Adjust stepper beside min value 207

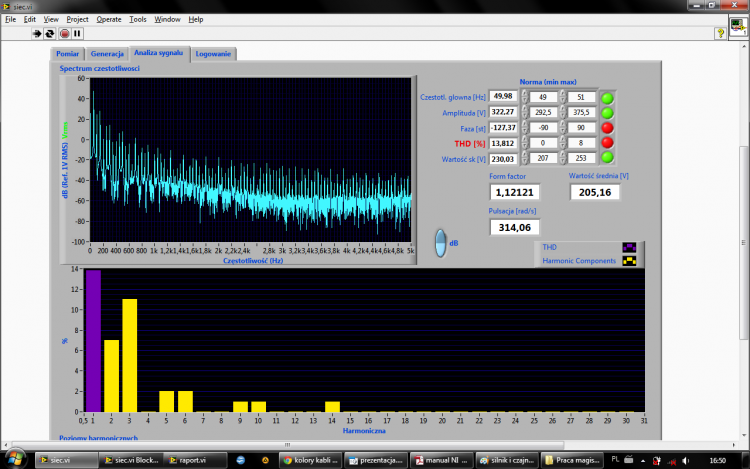pyautogui.click(x=525, y=158)
